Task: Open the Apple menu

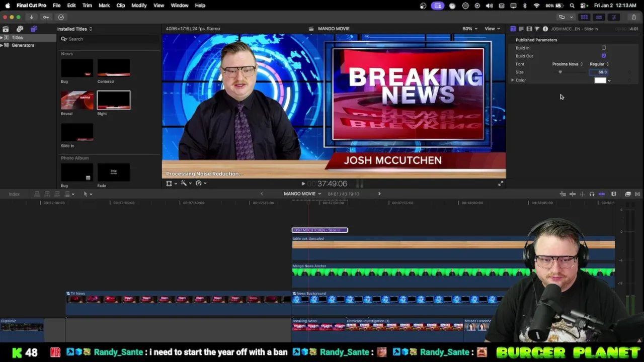Action: pyautogui.click(x=8, y=6)
